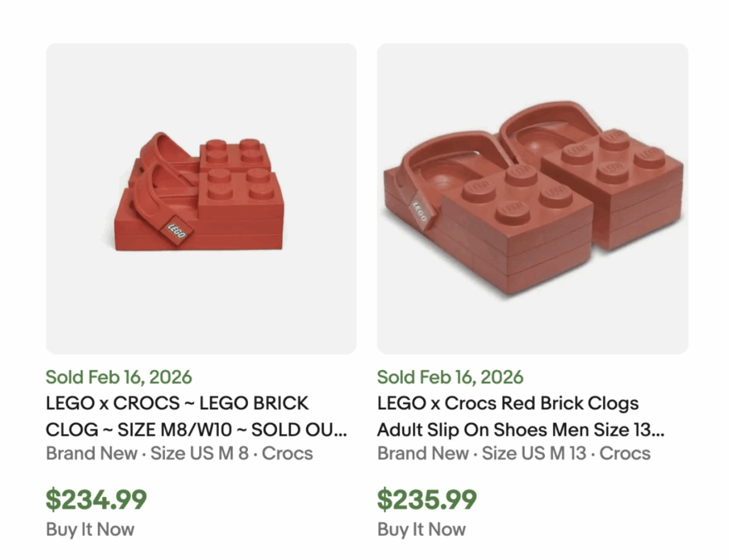Open the M8/W10 LEGO Brick Clog thumbnail
The width and height of the screenshot is (729, 560).
point(201,198)
